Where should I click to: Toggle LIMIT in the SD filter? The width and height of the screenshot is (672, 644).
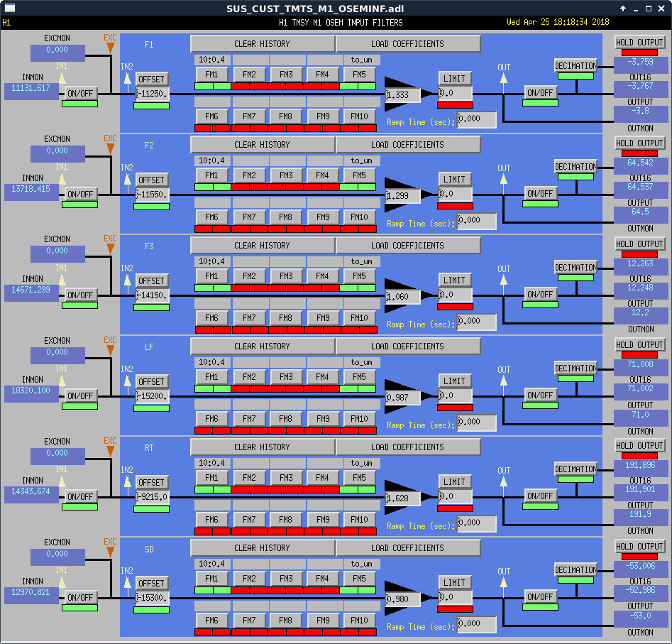pyautogui.click(x=454, y=582)
